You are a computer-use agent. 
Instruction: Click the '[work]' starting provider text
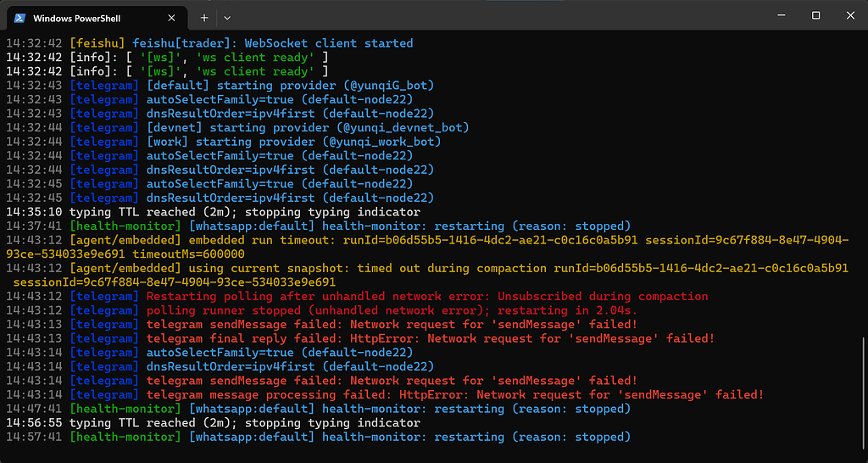coord(231,142)
